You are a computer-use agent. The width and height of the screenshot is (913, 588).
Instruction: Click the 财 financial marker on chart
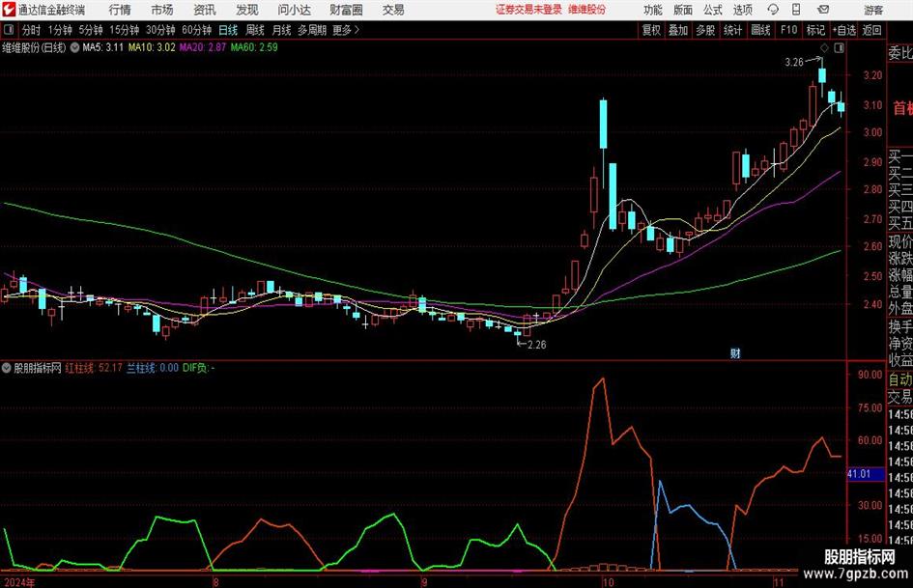(x=735, y=352)
